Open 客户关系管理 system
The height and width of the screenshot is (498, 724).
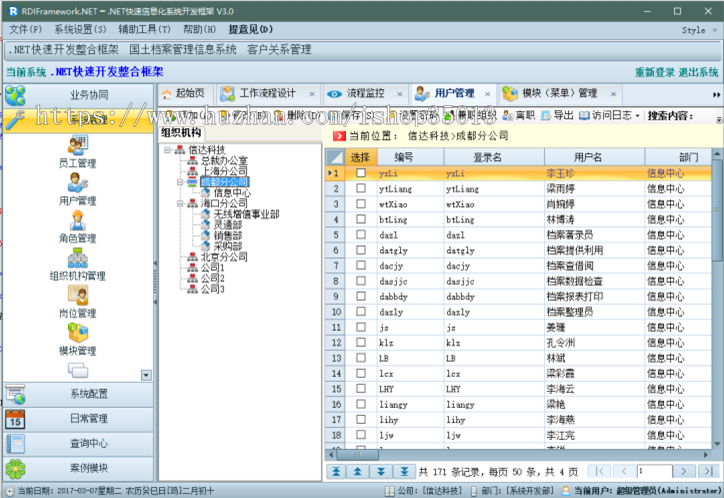(279, 50)
